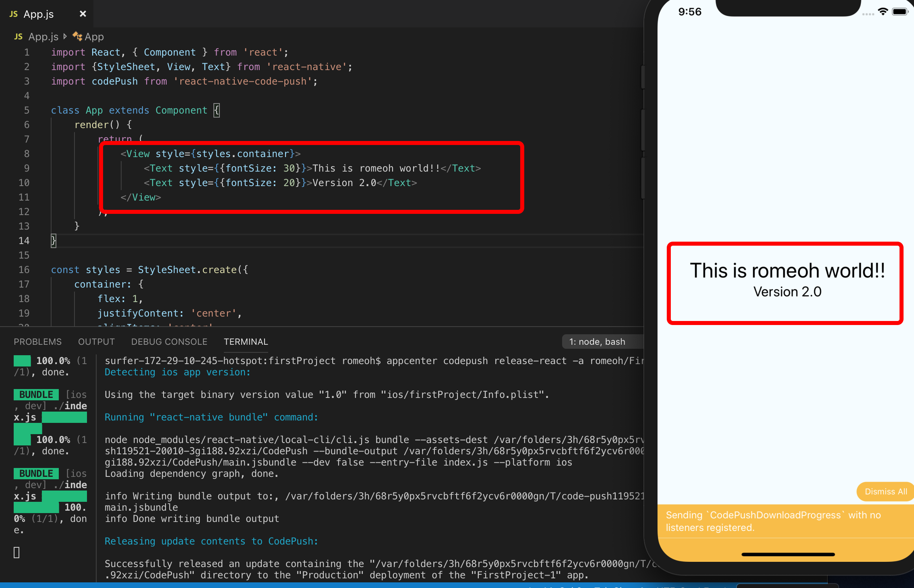This screenshot has height=588, width=914.
Task: Click the App class symbol icon in breadcrumb
Action: pos(77,36)
